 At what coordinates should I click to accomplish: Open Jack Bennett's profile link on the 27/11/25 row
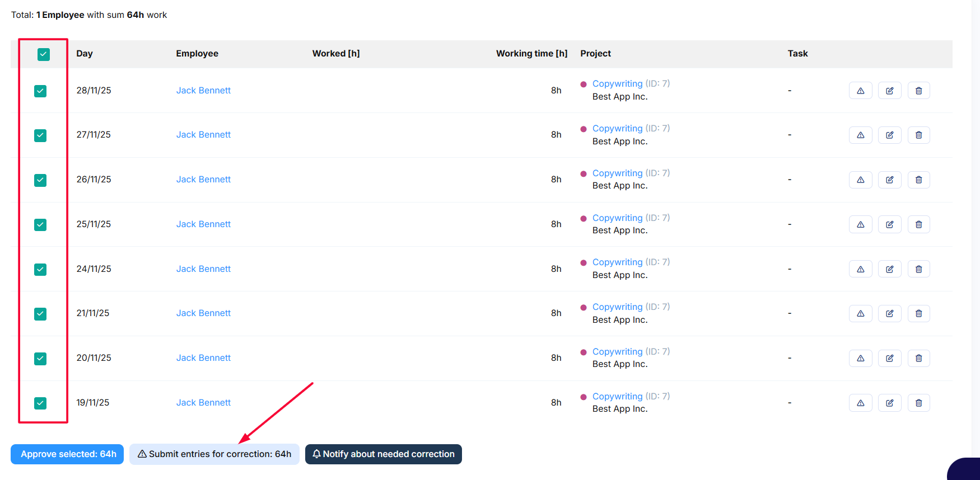[203, 135]
